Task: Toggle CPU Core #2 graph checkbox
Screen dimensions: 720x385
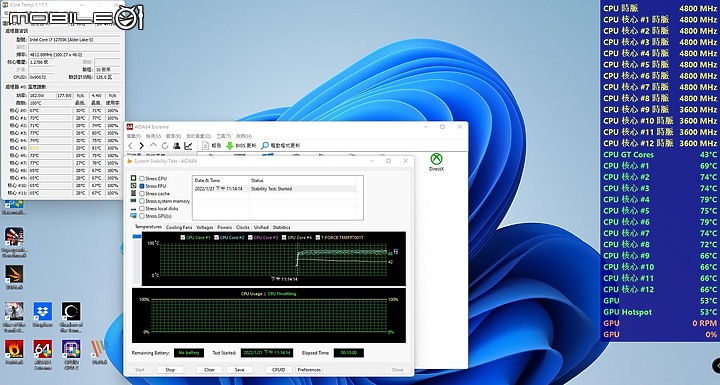Action: (x=216, y=238)
